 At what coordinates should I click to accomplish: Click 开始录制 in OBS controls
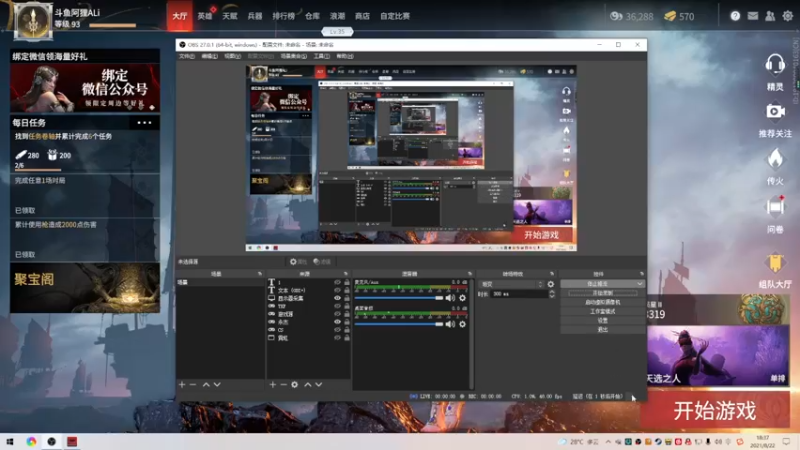coord(603,293)
